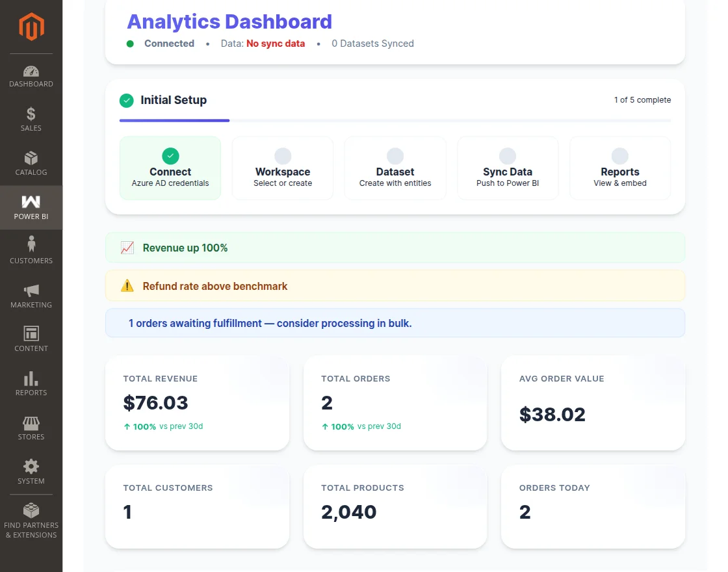Click the '1 of 5 complete' text
The image size is (728, 572).
coord(643,100)
